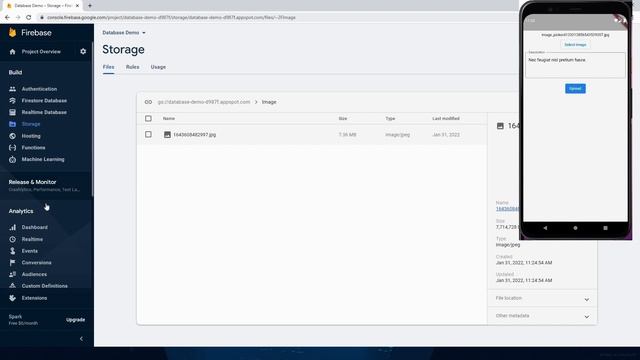
Task: Click the Firestore Database icon
Action: coord(13,100)
